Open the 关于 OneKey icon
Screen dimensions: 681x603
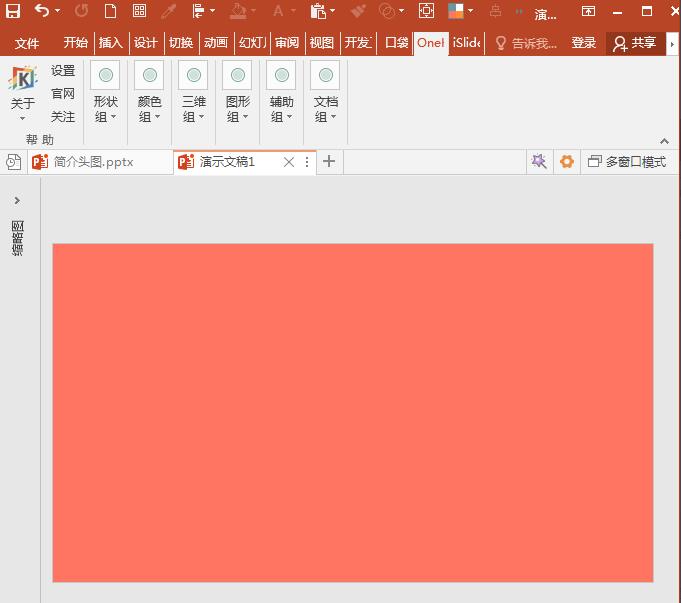pyautogui.click(x=22, y=87)
